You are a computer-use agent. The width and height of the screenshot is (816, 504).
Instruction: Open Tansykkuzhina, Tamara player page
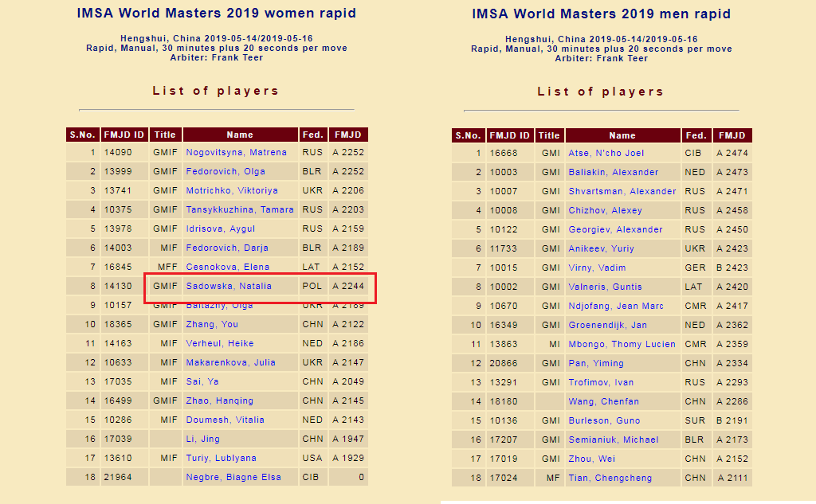click(x=240, y=209)
